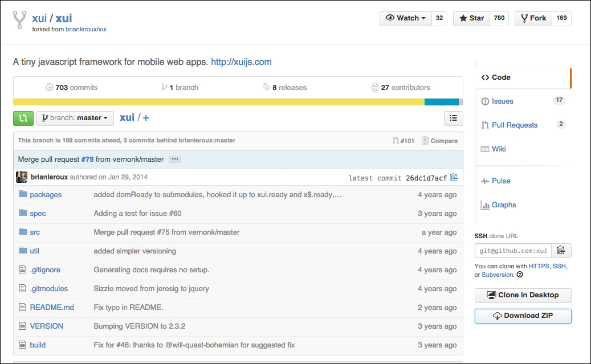
Task: Click the list view icon button
Action: click(454, 118)
